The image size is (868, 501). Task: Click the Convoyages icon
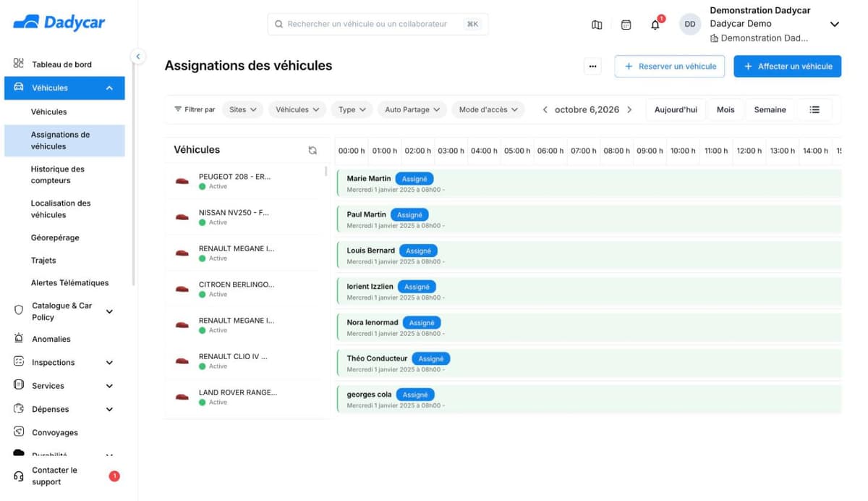19,432
